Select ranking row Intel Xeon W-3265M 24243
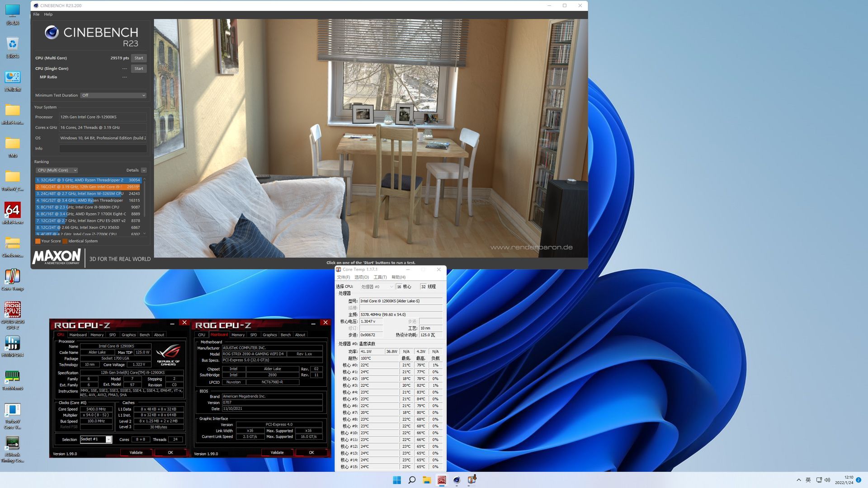This screenshot has height=488, width=868. tap(88, 193)
